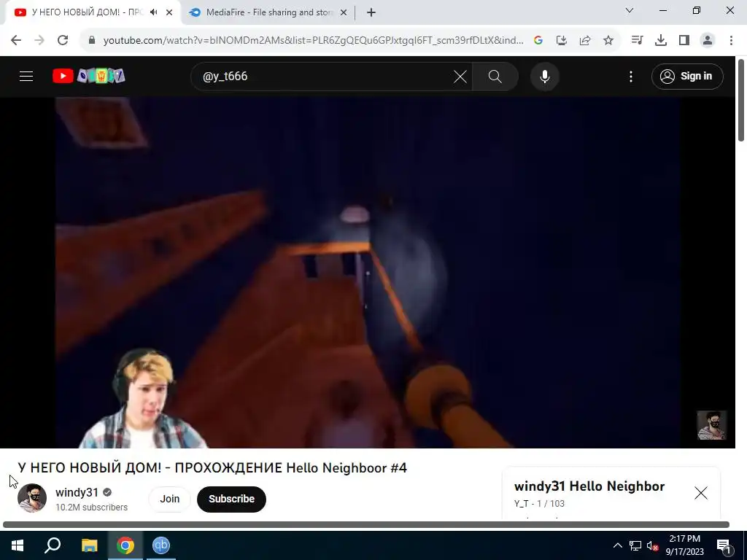This screenshot has height=560, width=747.
Task: Open the tab search dropdown chevron
Action: (x=630, y=10)
